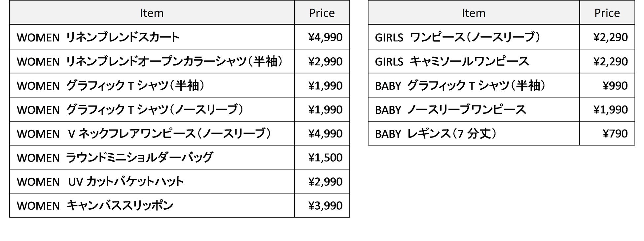Click WOMEN グラフィックTシャツ(ノースリーブ) item

[130, 109]
